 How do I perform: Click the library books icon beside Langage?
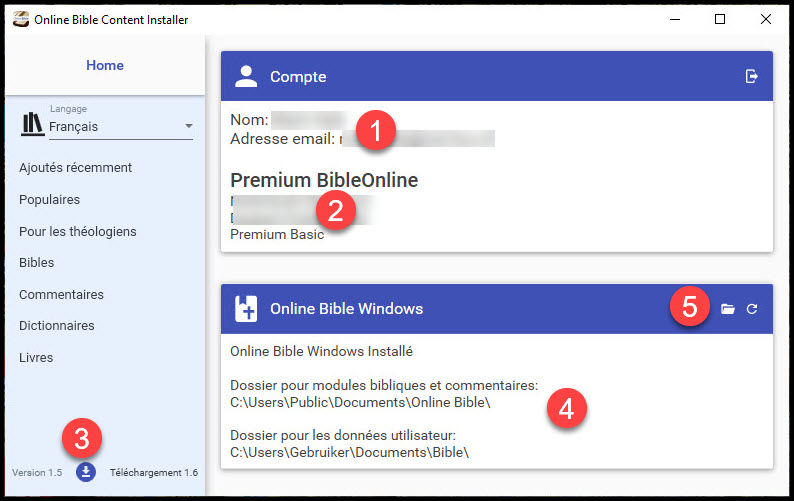(32, 124)
